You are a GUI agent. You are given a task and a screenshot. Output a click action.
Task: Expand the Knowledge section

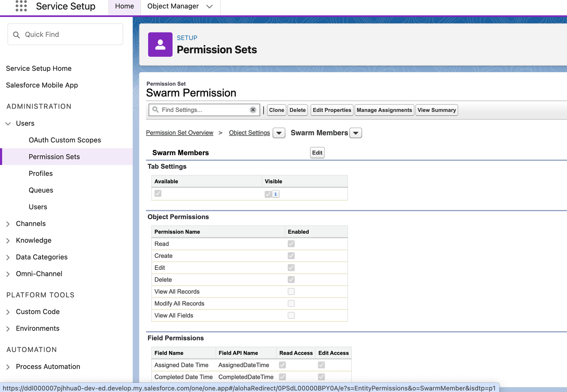pos(8,241)
